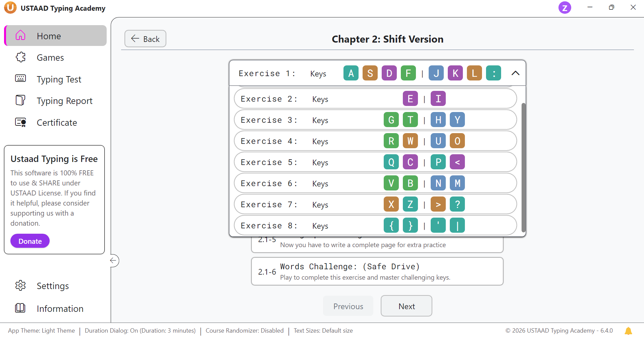The width and height of the screenshot is (644, 338).
Task: Click the notification bell icon
Action: pyautogui.click(x=628, y=331)
